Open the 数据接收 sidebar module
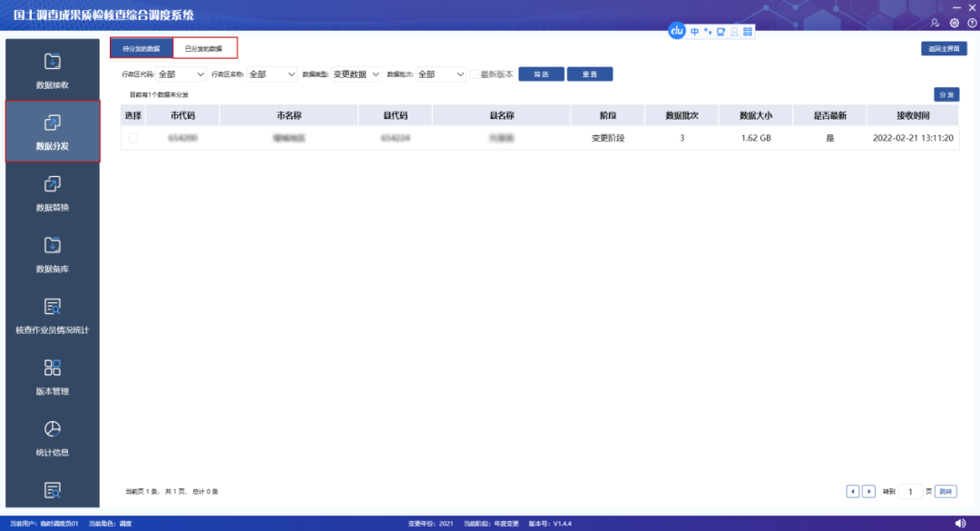 click(53, 71)
